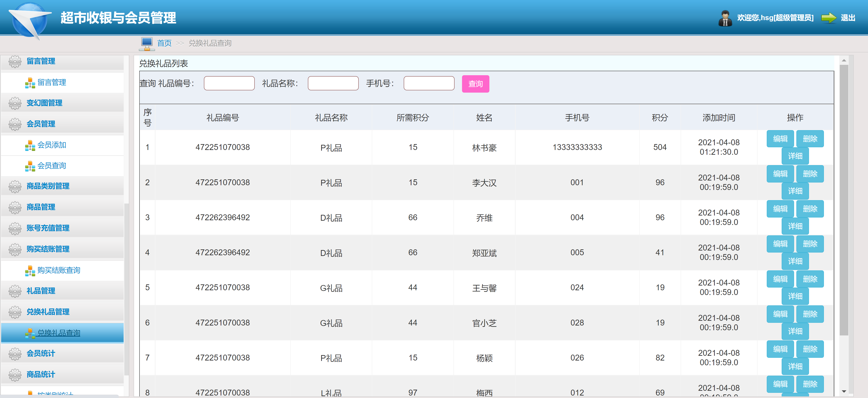Expand the 商品类别管理 section
Viewport: 868px width, 398px height.
[x=48, y=186]
